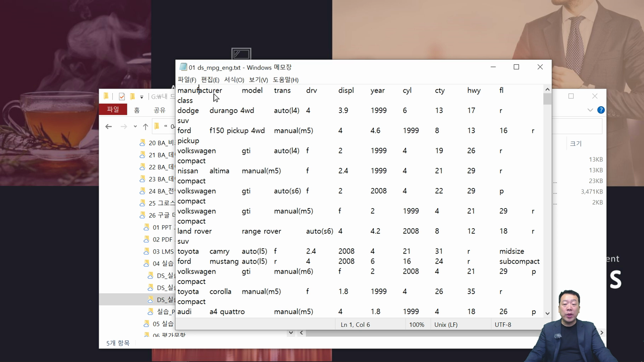Click the Notepad vertical scrollbar down arrow
The width and height of the screenshot is (644, 362).
pyautogui.click(x=547, y=313)
